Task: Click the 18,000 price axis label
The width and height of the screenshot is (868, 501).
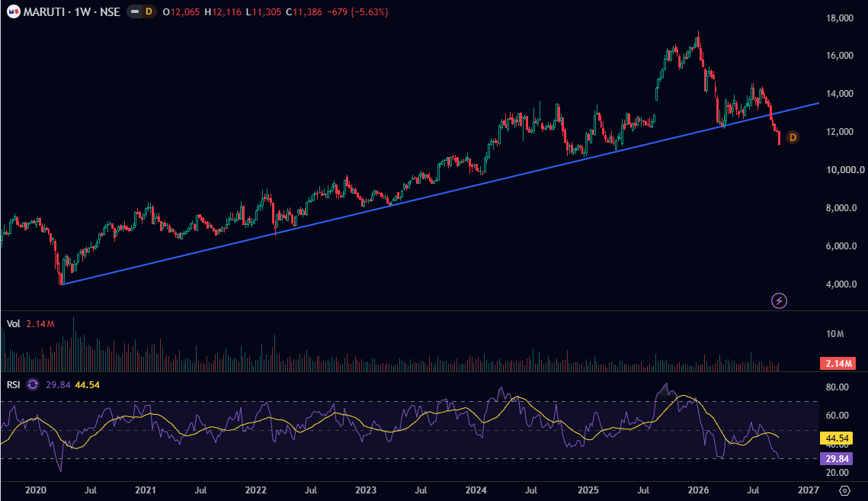Action: click(x=839, y=18)
